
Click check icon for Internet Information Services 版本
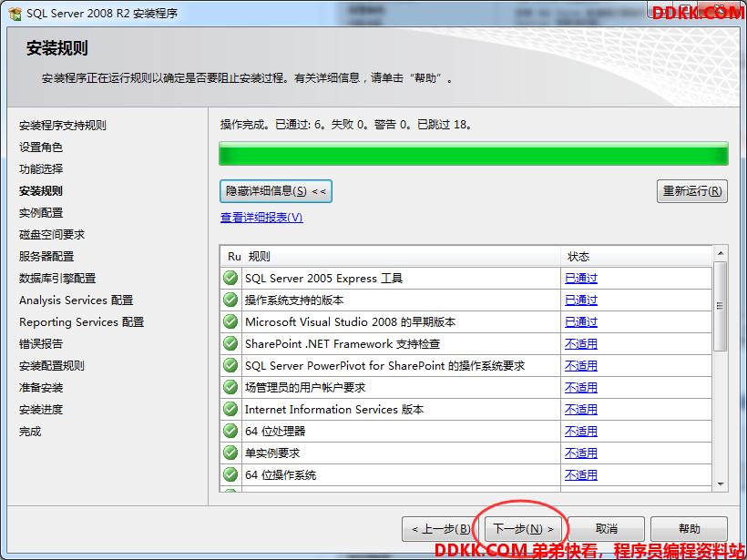point(230,409)
